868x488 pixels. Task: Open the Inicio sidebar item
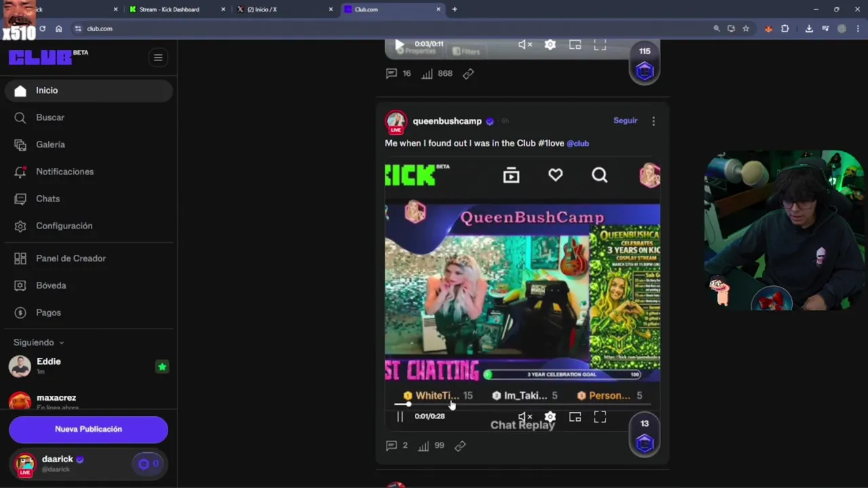click(x=88, y=90)
